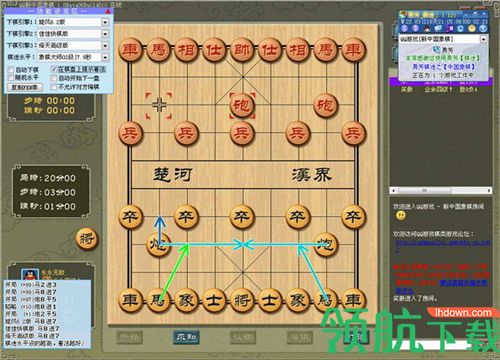
Task: Click the 局时:20分00 timer text
Action: [x=48, y=178]
